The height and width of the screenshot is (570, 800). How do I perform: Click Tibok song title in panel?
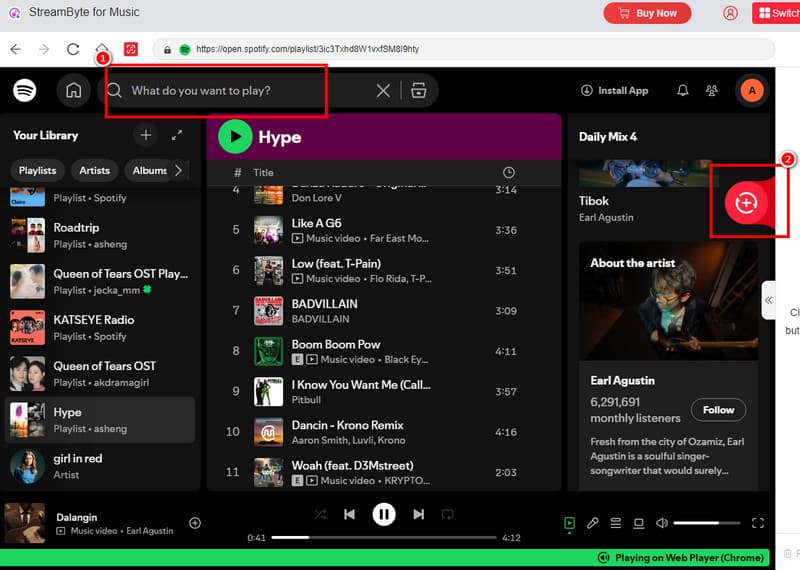coord(594,201)
